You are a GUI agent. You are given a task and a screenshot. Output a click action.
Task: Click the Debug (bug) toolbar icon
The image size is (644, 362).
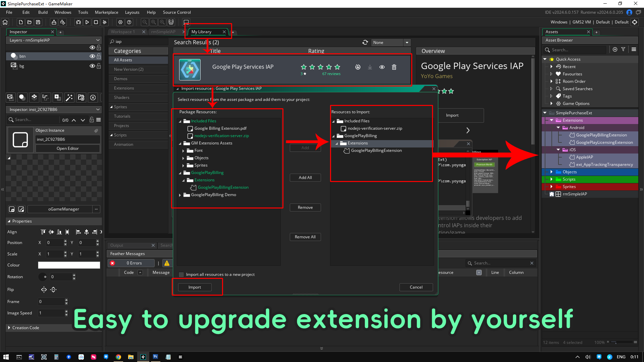(78, 22)
